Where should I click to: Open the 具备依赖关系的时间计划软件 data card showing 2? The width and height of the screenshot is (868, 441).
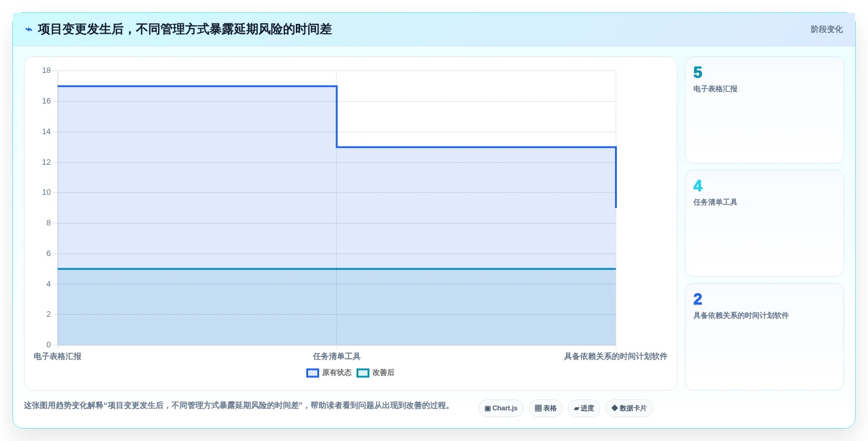coord(764,337)
